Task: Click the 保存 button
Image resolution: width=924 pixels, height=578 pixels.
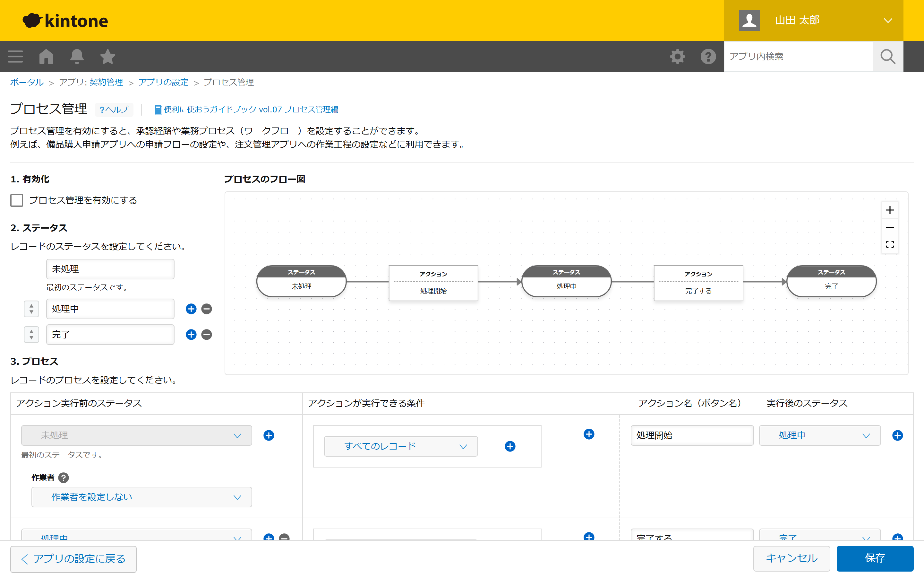Action: pyautogui.click(x=875, y=558)
